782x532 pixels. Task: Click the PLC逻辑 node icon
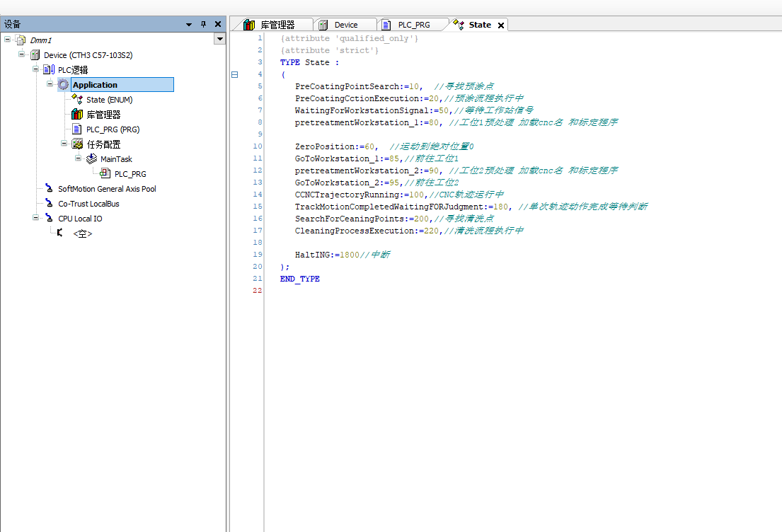click(x=49, y=69)
